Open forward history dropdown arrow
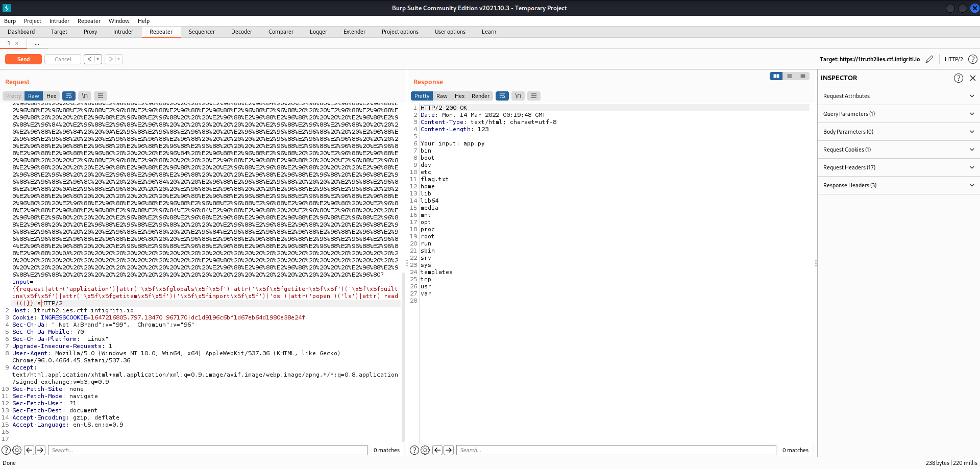The width and height of the screenshot is (980, 469). pos(119,59)
